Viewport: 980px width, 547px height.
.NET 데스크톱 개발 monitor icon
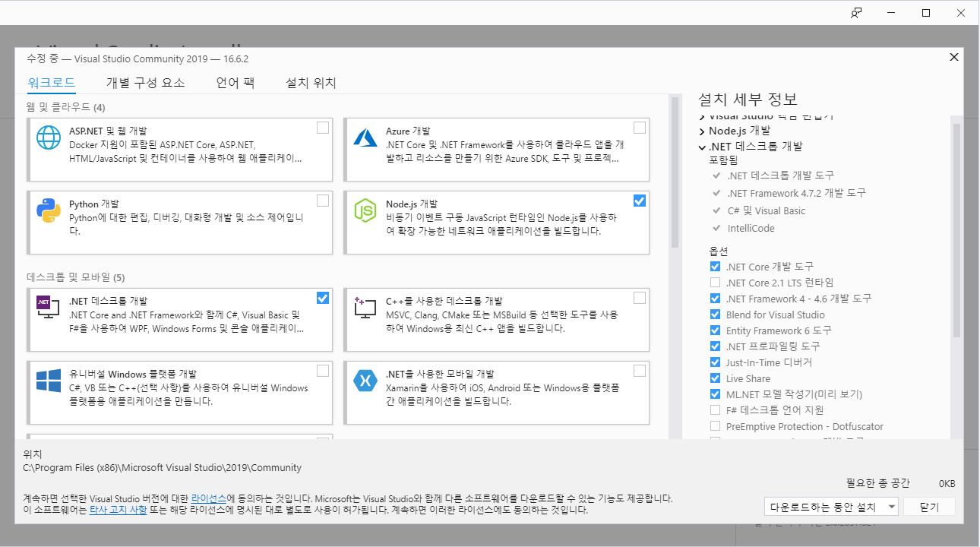click(48, 307)
